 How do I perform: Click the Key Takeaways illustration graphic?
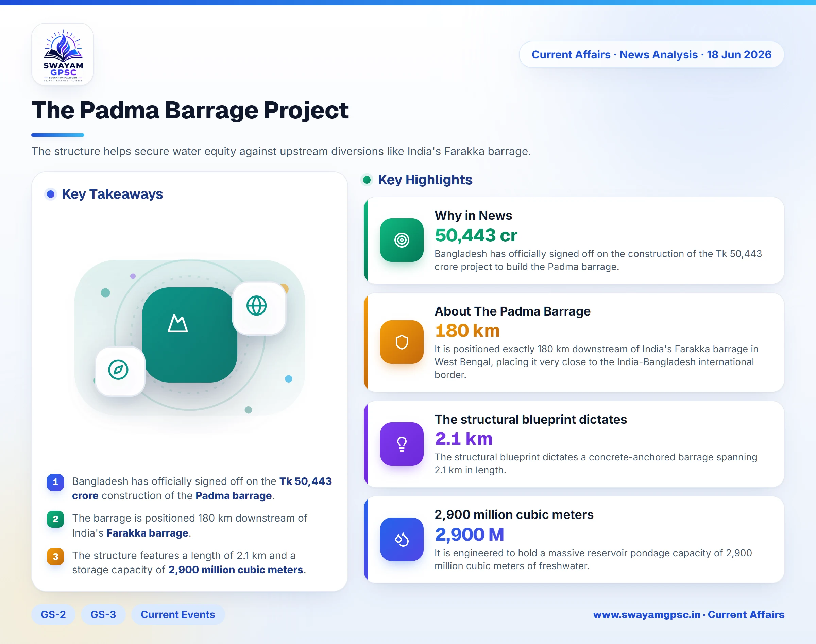pos(190,337)
